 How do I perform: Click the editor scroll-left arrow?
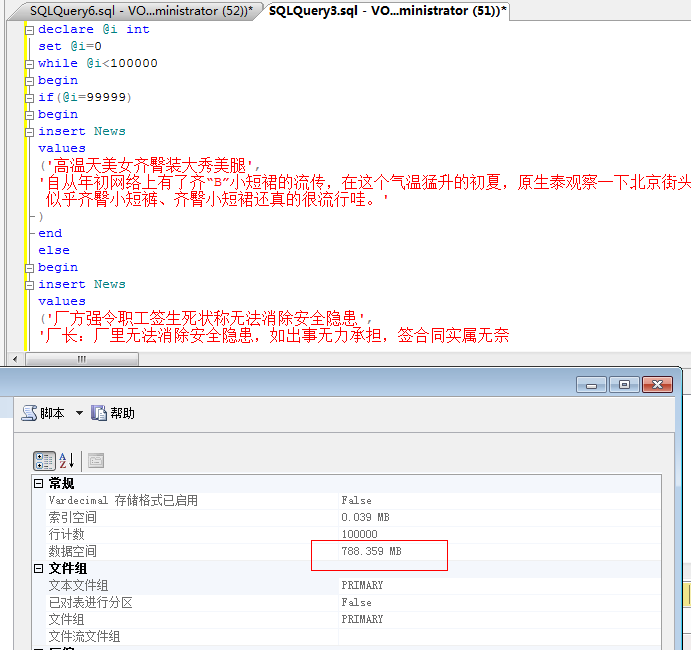(15, 359)
